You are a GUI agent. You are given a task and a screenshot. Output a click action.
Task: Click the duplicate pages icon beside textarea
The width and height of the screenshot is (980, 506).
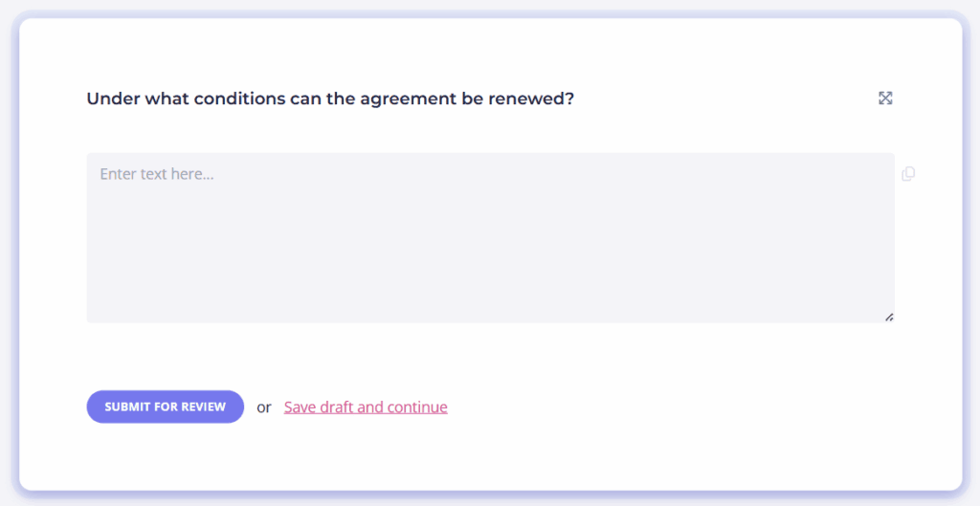[908, 174]
